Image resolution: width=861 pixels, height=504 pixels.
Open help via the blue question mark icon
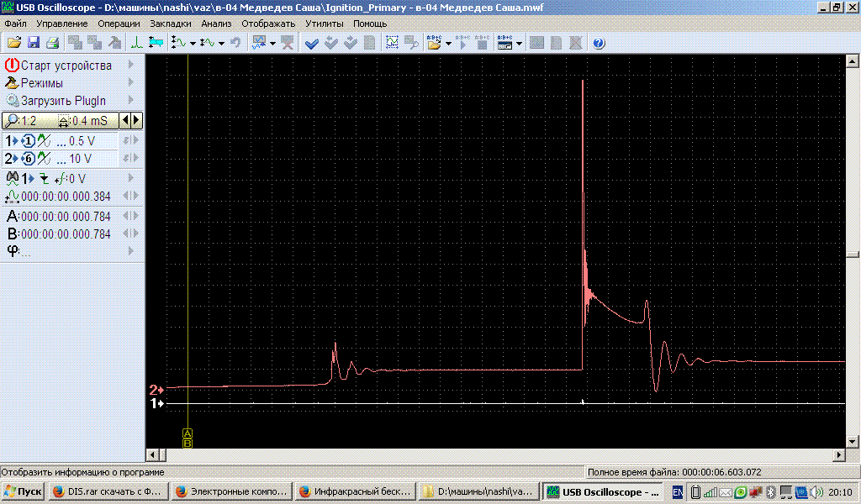(x=599, y=43)
